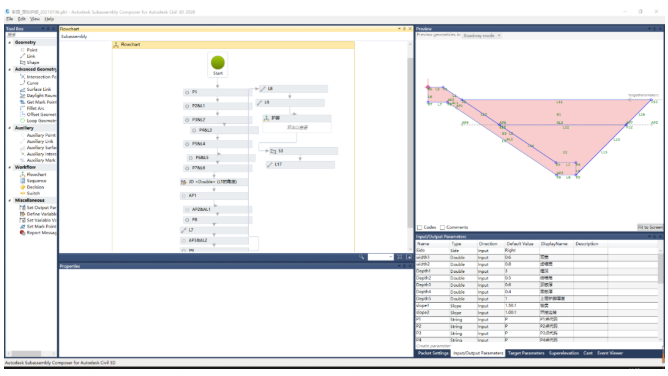Screen dimensions: 668x376
Task: Click the Default Value column header
Action: coord(521,244)
